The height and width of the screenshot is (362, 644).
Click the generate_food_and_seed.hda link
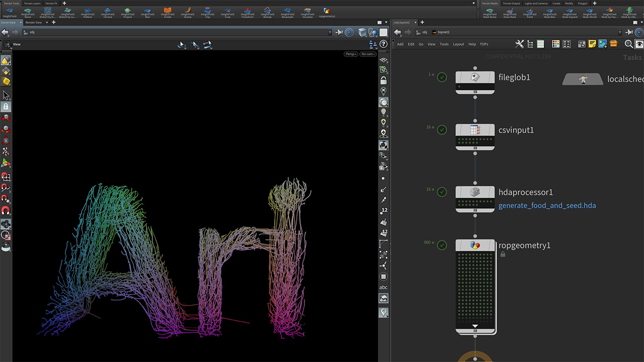[547, 206]
